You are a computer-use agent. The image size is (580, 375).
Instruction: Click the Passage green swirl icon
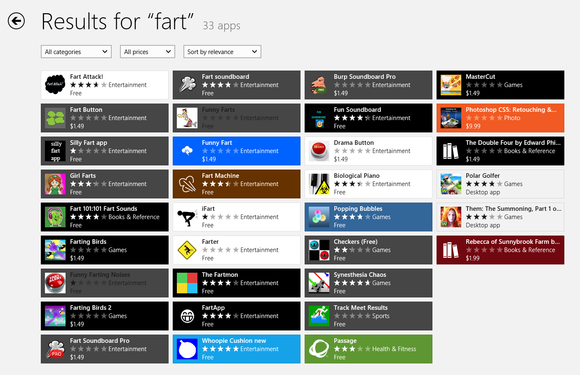pyautogui.click(x=319, y=349)
